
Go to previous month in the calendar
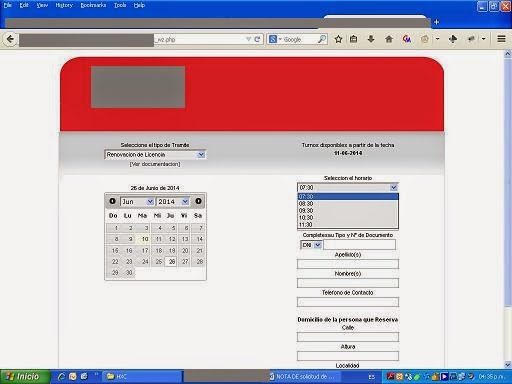point(112,201)
